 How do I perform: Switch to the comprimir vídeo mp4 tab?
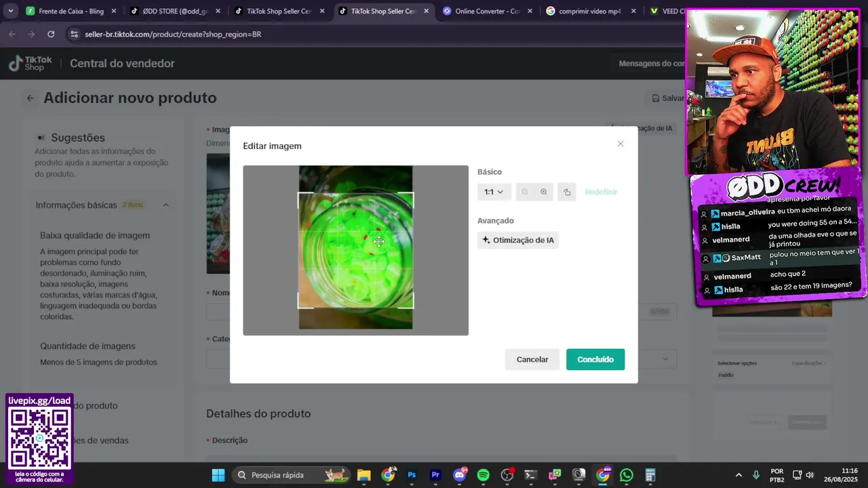pos(590,12)
